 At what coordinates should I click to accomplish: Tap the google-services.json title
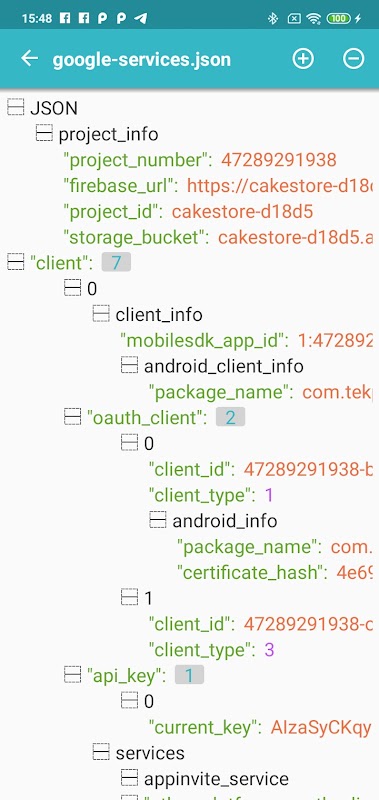pos(142,60)
